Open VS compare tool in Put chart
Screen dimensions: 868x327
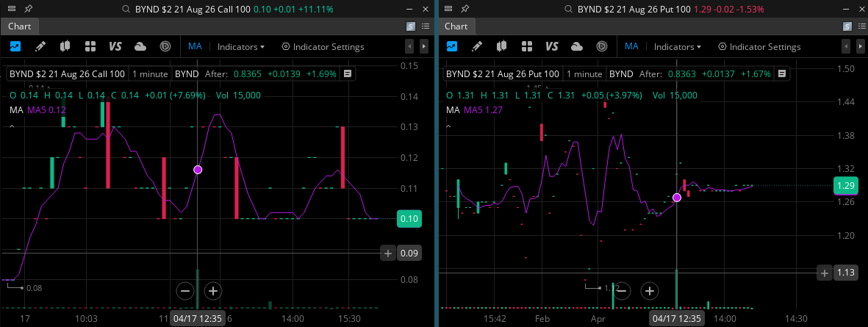click(552, 46)
